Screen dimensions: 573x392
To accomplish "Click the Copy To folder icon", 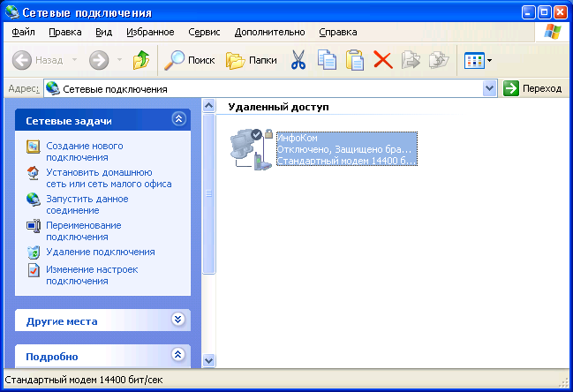I will pos(439,60).
